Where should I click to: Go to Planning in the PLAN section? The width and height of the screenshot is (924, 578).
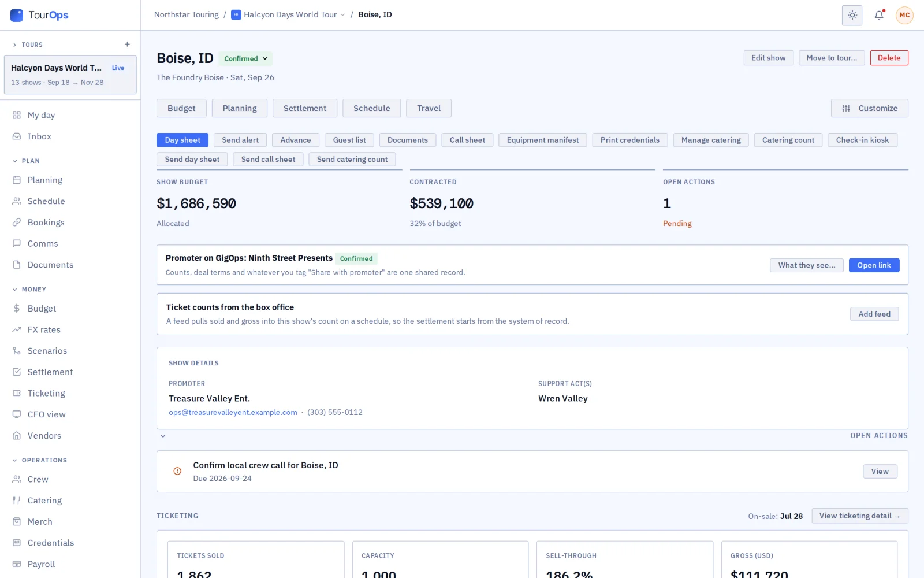(x=70, y=180)
